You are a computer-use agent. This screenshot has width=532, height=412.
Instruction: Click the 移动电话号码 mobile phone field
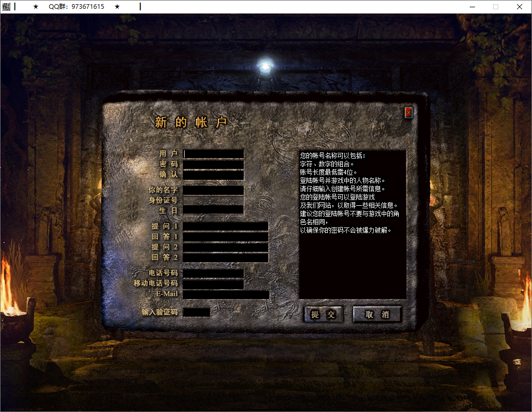point(214,283)
